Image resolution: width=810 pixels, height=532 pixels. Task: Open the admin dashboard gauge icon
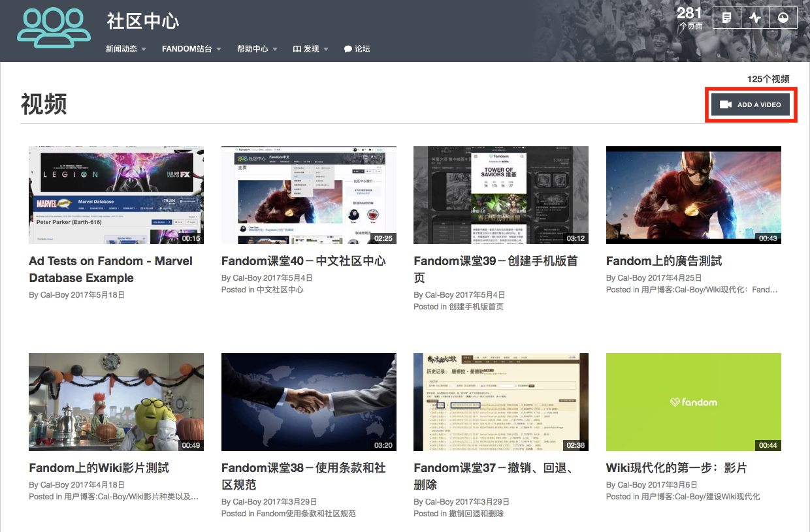tap(783, 18)
